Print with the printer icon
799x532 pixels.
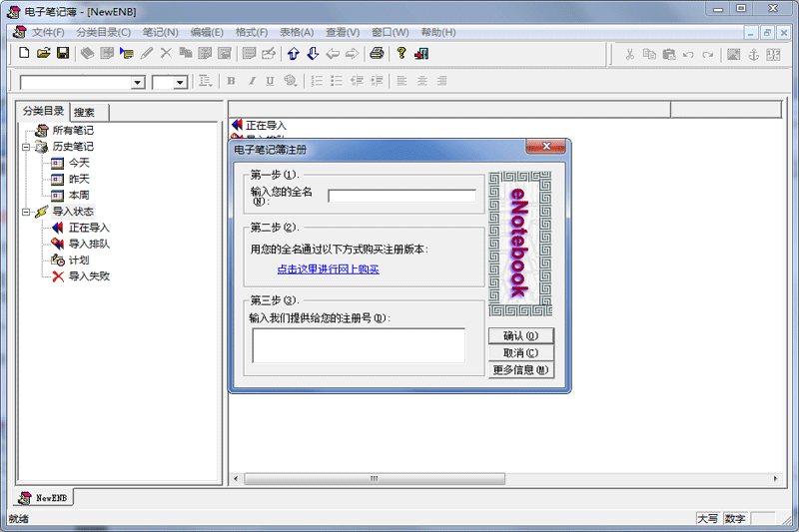pyautogui.click(x=378, y=53)
